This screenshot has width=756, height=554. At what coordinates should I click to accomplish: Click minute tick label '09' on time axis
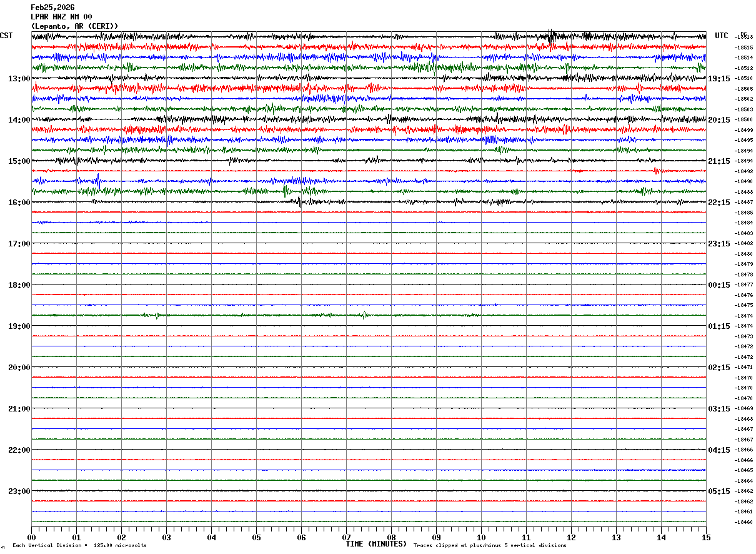click(x=436, y=538)
